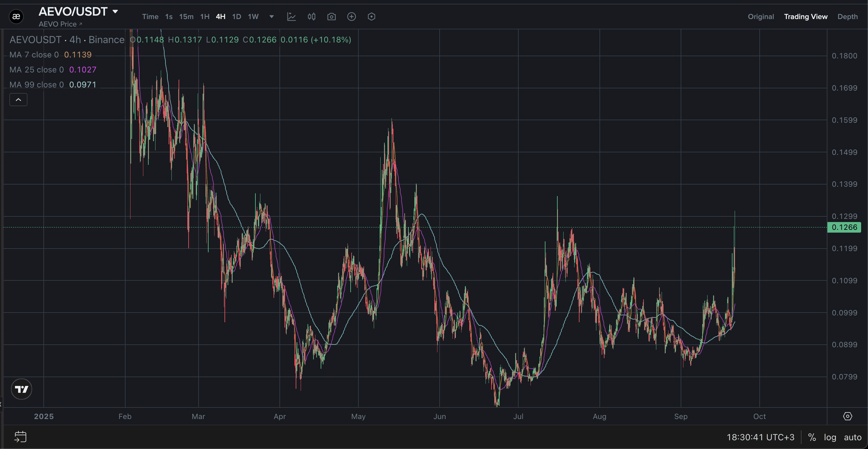This screenshot has height=449, width=868.
Task: Toggle percent scale mode
Action: tap(812, 437)
